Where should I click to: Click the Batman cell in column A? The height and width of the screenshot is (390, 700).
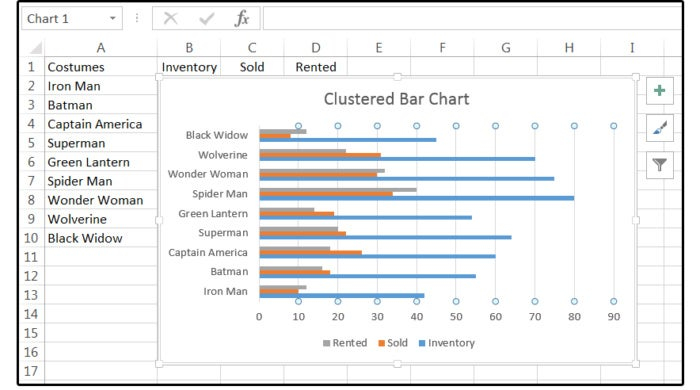[x=101, y=105]
